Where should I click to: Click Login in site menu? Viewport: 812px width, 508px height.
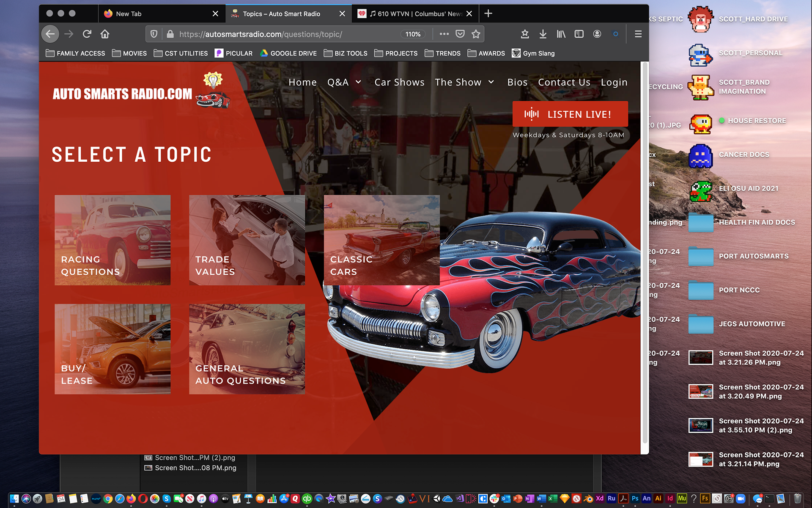coord(614,82)
